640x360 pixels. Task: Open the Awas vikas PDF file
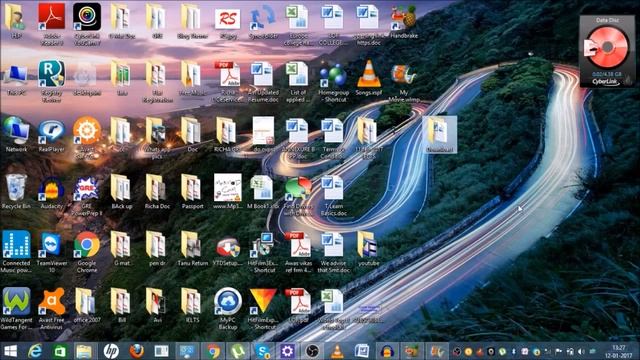tap(298, 252)
